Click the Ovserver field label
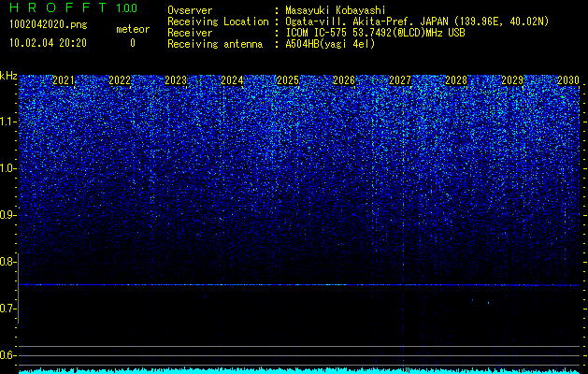The width and height of the screenshot is (588, 374). pos(190,10)
